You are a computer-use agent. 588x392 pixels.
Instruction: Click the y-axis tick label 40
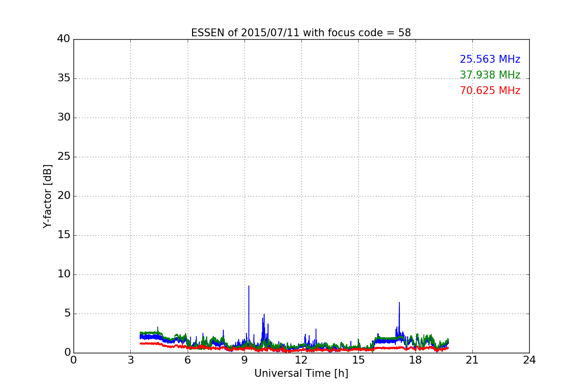[63, 39]
